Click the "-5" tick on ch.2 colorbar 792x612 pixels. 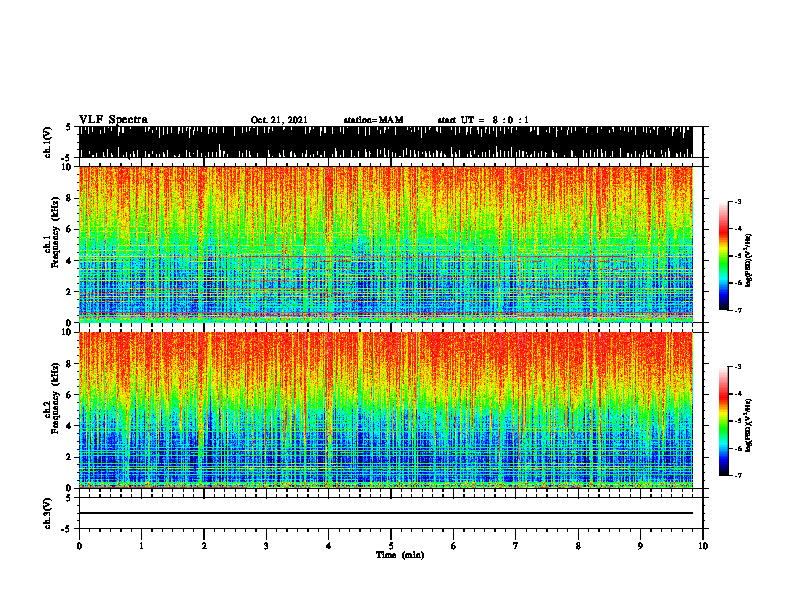pyautogui.click(x=737, y=421)
